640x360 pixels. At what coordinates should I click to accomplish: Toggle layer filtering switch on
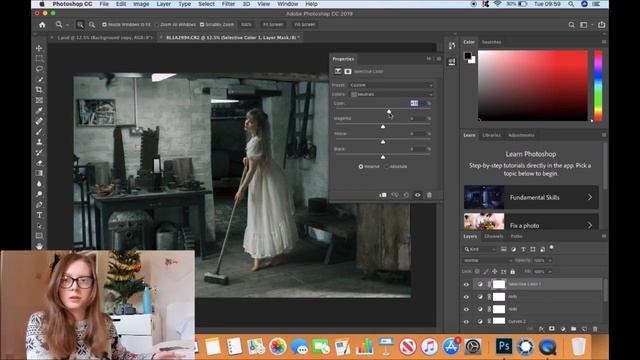[x=552, y=247]
